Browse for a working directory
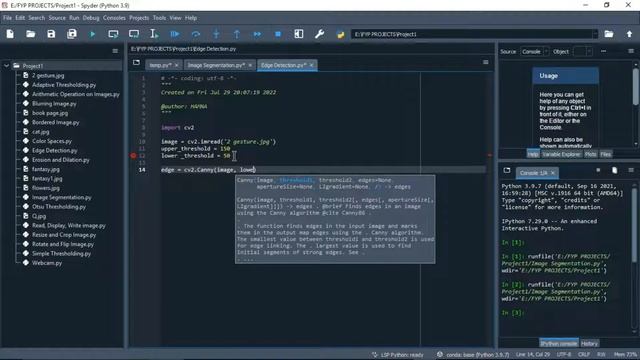This screenshot has height=360, width=640. [609, 34]
